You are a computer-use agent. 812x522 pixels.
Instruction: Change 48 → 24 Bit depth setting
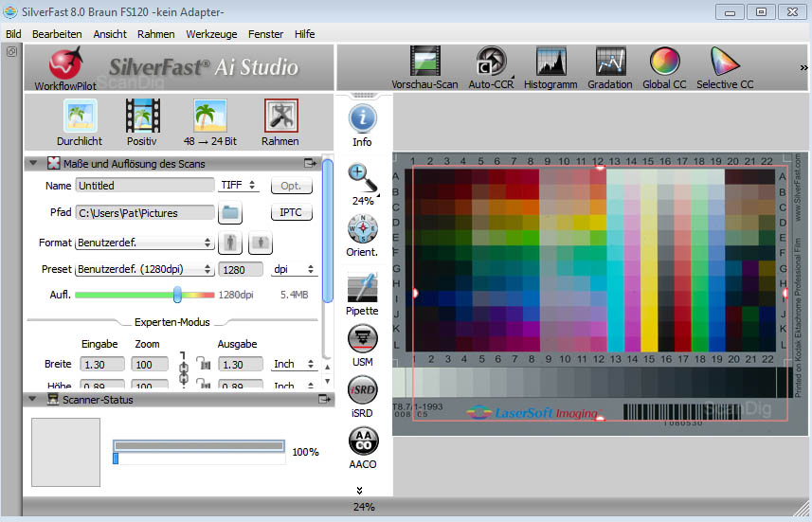point(209,123)
